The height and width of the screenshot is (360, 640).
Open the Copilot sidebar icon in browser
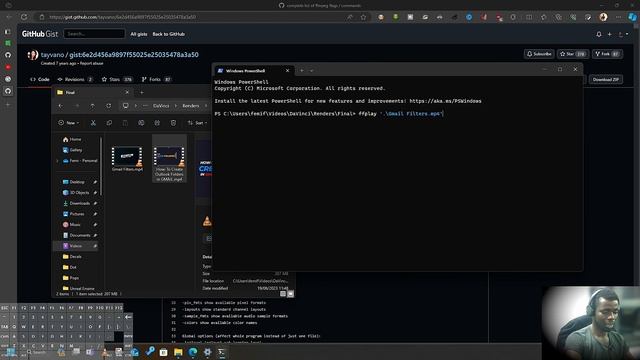[632, 17]
